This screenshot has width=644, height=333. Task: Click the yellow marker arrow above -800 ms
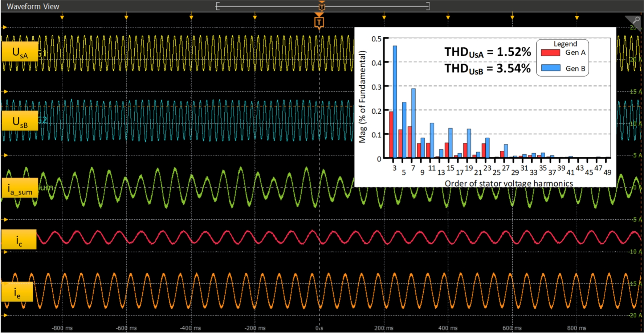pos(62,17)
